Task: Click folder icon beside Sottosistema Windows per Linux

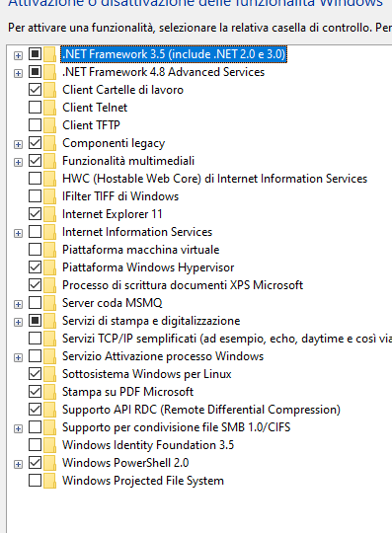Action: (x=49, y=373)
